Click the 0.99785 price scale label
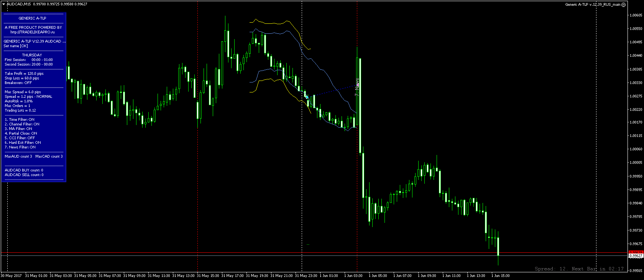The height and width of the screenshot is (280, 644). click(x=636, y=217)
